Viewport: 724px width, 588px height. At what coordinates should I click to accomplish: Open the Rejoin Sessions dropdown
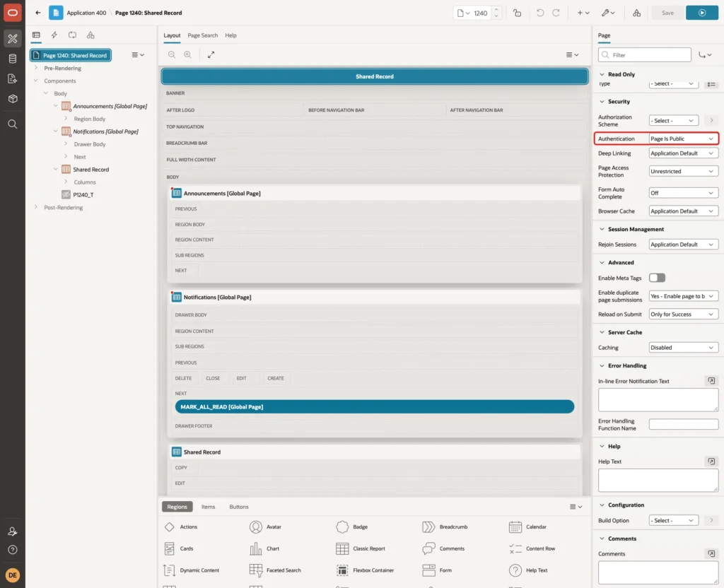click(684, 244)
